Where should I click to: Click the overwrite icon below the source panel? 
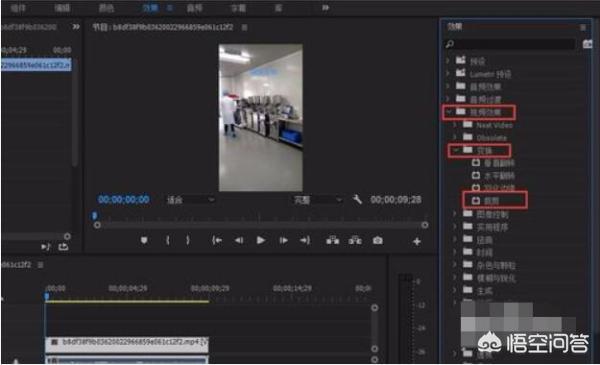coord(64,247)
